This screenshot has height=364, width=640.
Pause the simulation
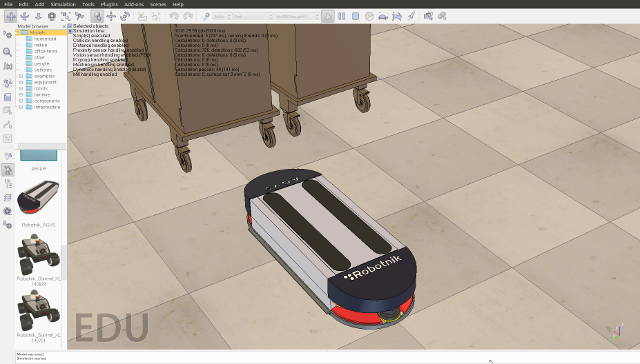342,16
